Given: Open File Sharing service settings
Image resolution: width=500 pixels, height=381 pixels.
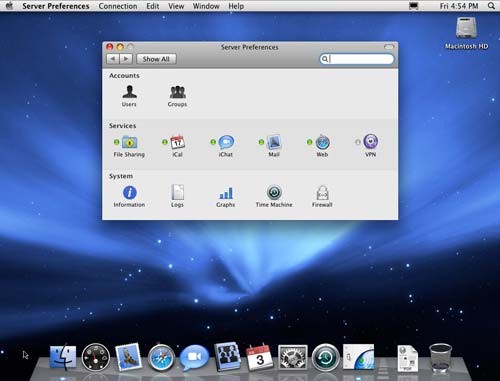Looking at the screenshot, I should coord(129,146).
